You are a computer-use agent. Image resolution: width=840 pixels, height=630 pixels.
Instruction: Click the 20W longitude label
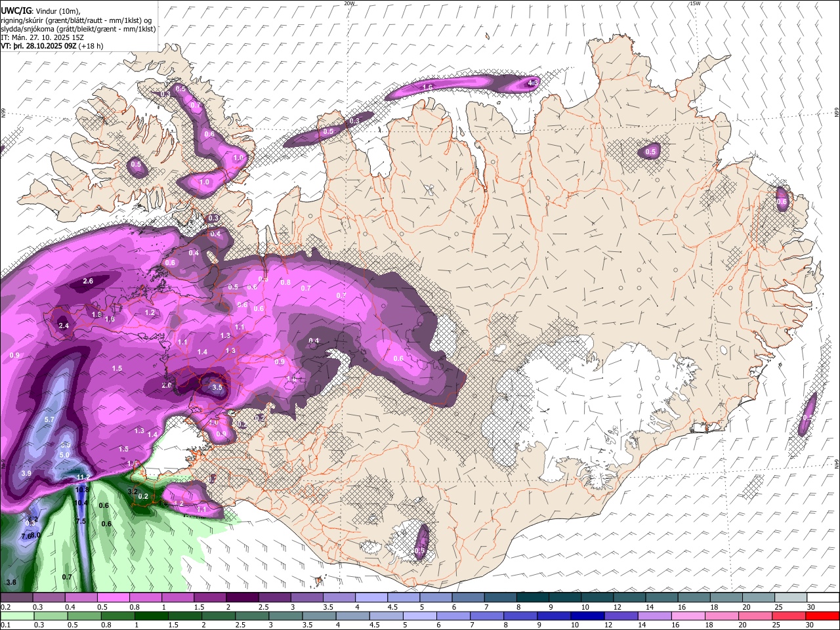349,3
